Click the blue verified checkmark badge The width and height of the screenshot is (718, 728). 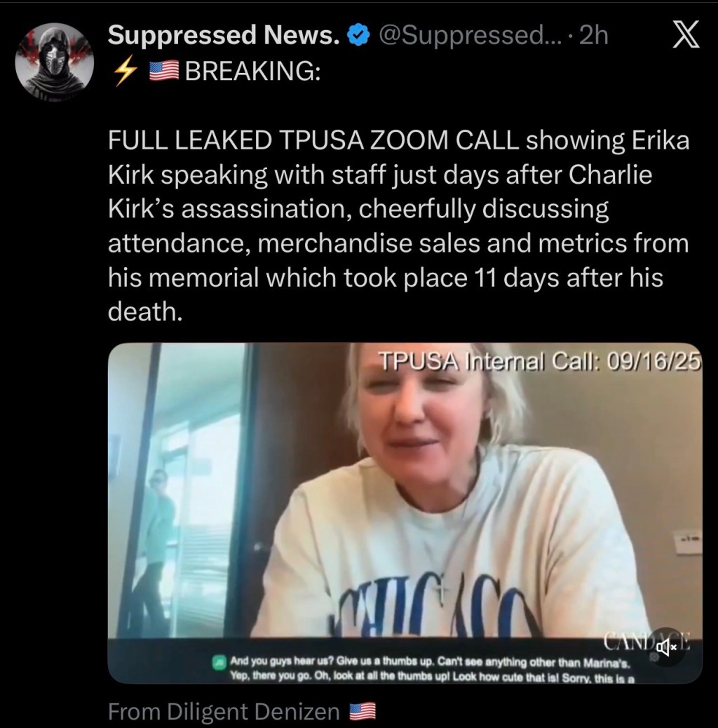358,35
